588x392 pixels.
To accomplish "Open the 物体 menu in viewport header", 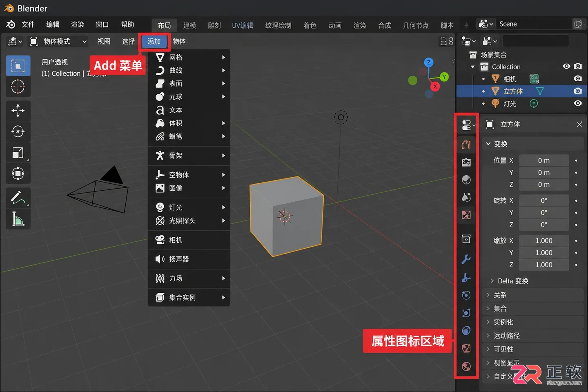I will tap(179, 41).
